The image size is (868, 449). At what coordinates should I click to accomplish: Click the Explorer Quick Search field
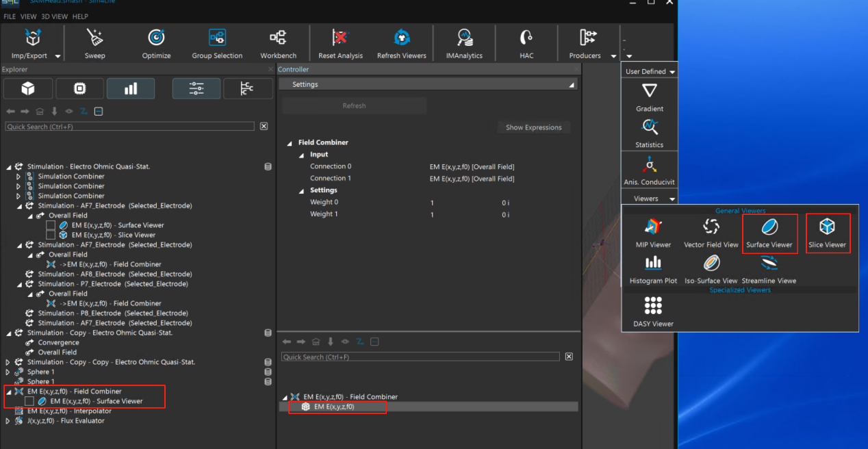pyautogui.click(x=129, y=127)
